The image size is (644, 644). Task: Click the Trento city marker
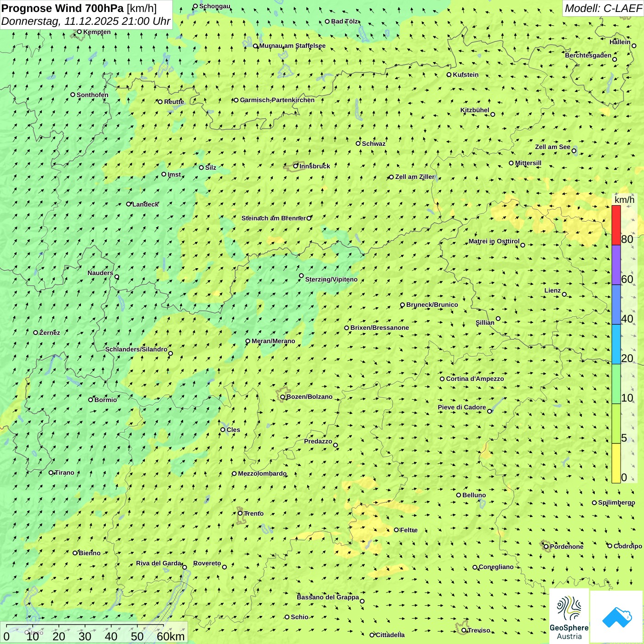click(x=240, y=513)
